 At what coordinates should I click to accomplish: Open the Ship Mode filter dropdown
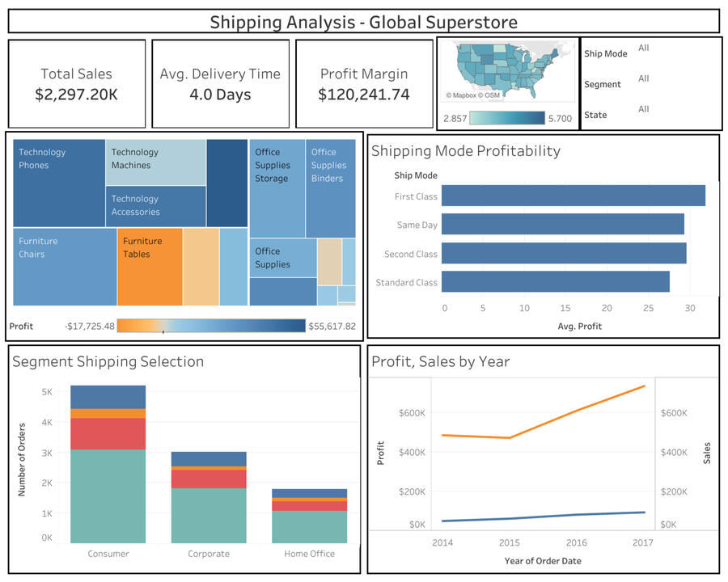tap(644, 48)
